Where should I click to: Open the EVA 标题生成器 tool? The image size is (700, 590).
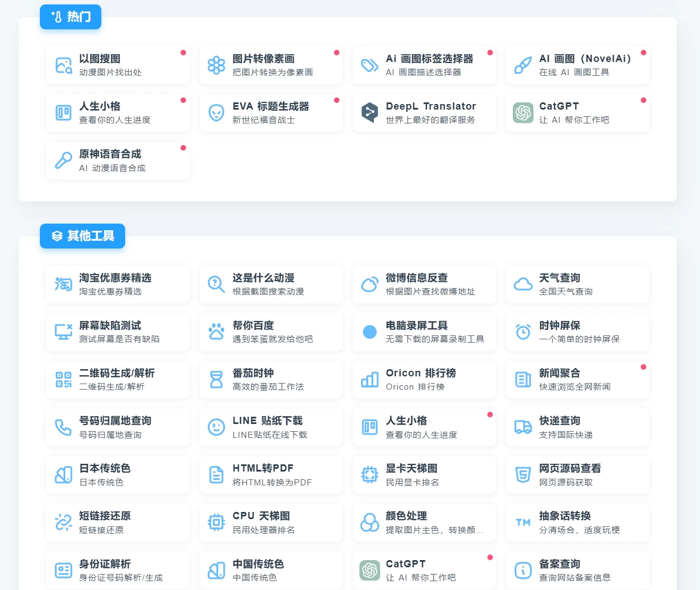click(271, 113)
